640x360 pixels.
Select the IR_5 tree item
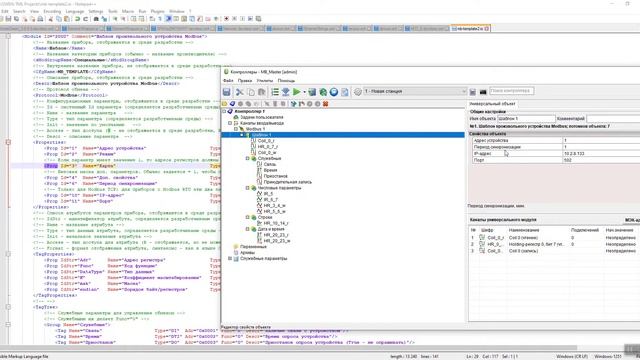pos(268,194)
